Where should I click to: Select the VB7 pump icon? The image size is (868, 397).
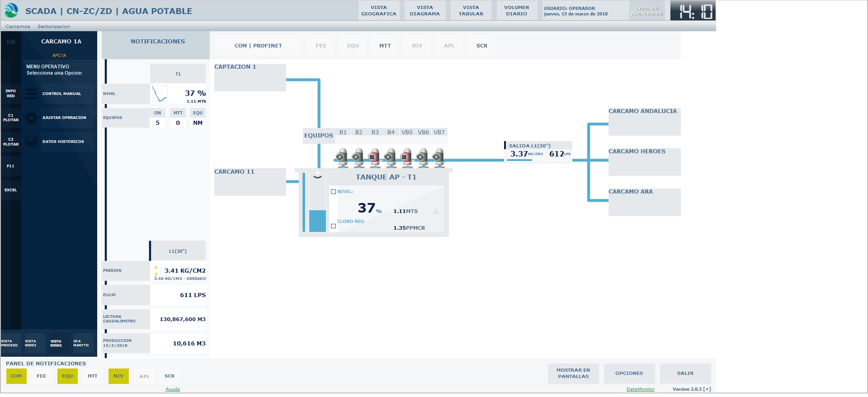pyautogui.click(x=438, y=156)
